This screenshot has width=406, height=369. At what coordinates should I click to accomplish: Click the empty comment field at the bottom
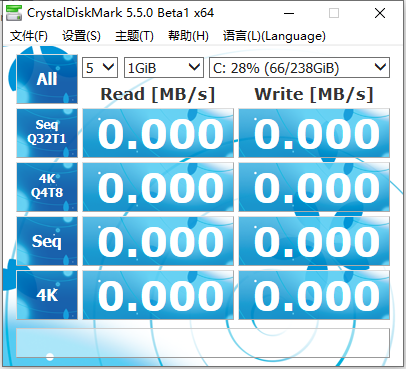(x=203, y=343)
